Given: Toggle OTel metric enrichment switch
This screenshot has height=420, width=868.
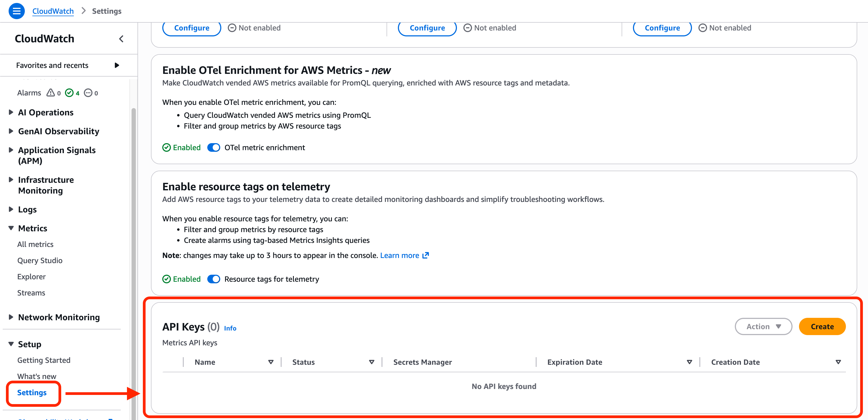Looking at the screenshot, I should pos(213,147).
